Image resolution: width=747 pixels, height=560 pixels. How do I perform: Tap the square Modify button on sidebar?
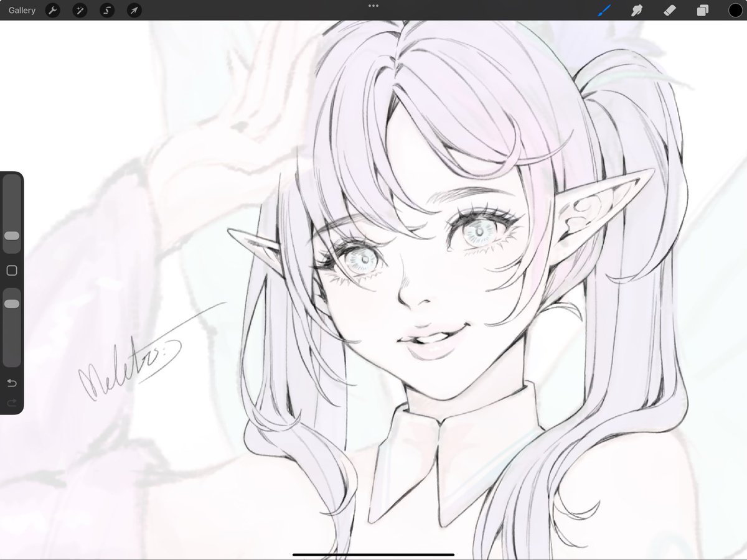(11, 270)
